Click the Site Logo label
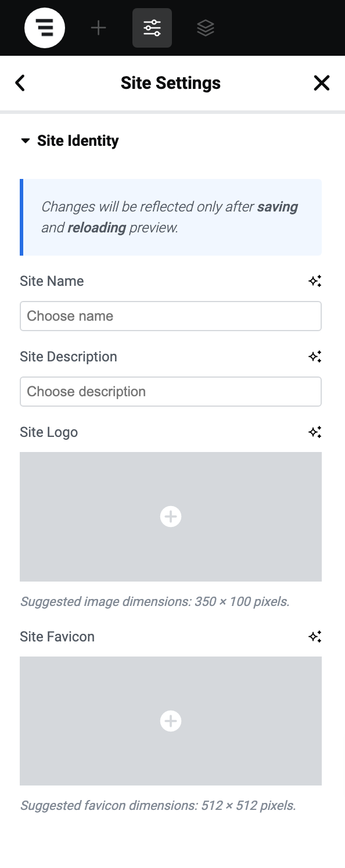 [x=49, y=432]
